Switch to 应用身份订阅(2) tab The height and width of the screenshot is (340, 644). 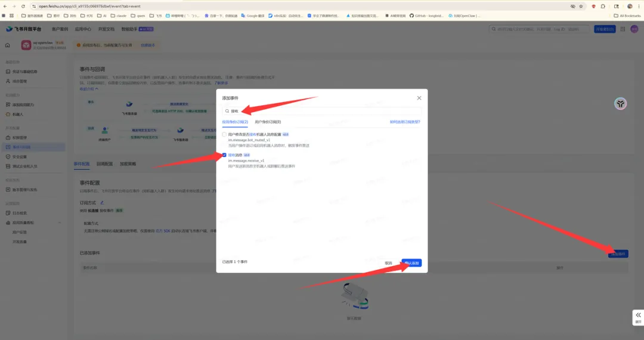pos(235,122)
